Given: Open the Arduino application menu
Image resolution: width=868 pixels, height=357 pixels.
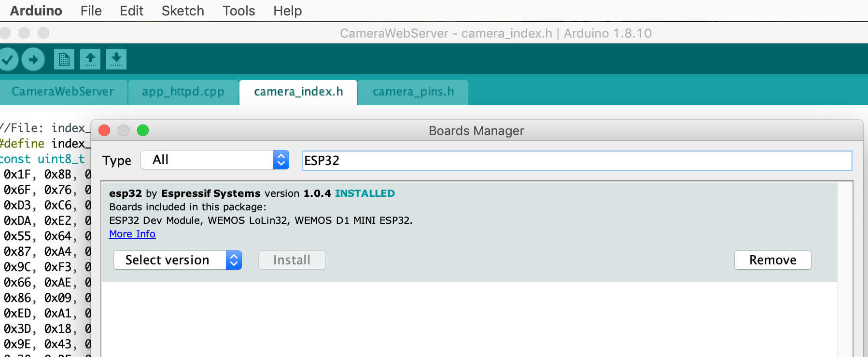Looking at the screenshot, I should pos(36,11).
